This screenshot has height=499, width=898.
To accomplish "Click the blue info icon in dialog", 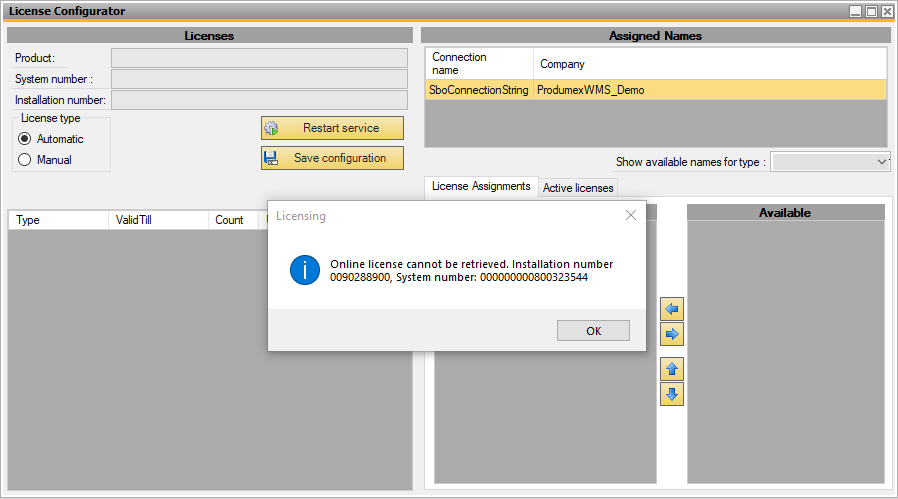I will (304, 270).
